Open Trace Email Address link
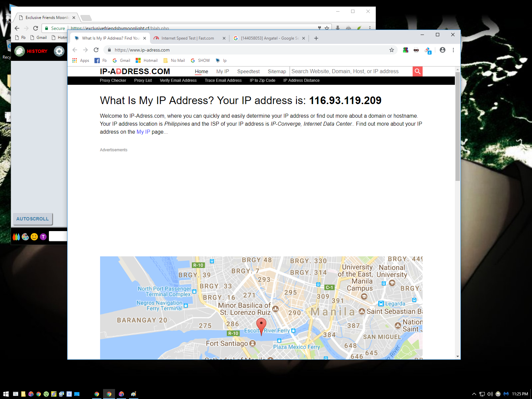Image resolution: width=532 pixels, height=399 pixels. pyautogui.click(x=223, y=80)
